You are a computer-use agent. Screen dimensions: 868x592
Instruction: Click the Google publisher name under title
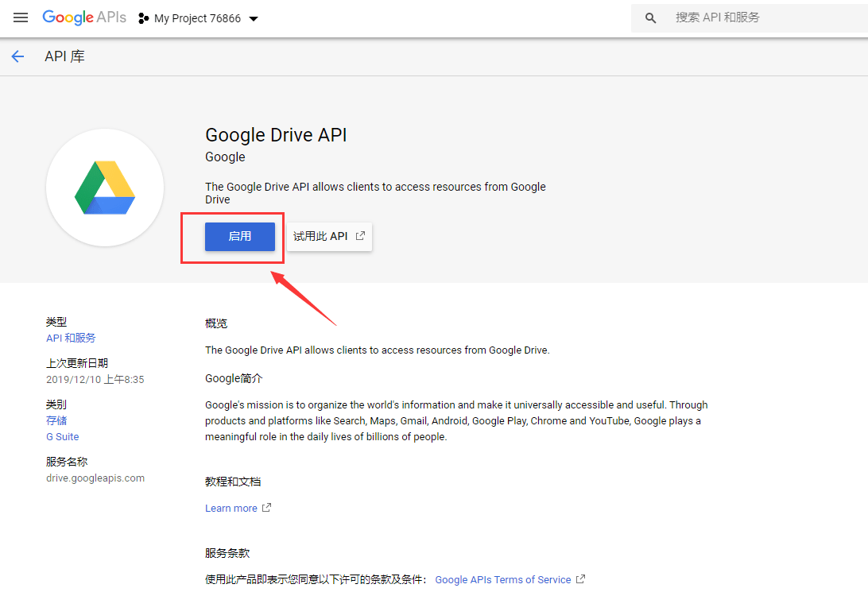pyautogui.click(x=225, y=157)
